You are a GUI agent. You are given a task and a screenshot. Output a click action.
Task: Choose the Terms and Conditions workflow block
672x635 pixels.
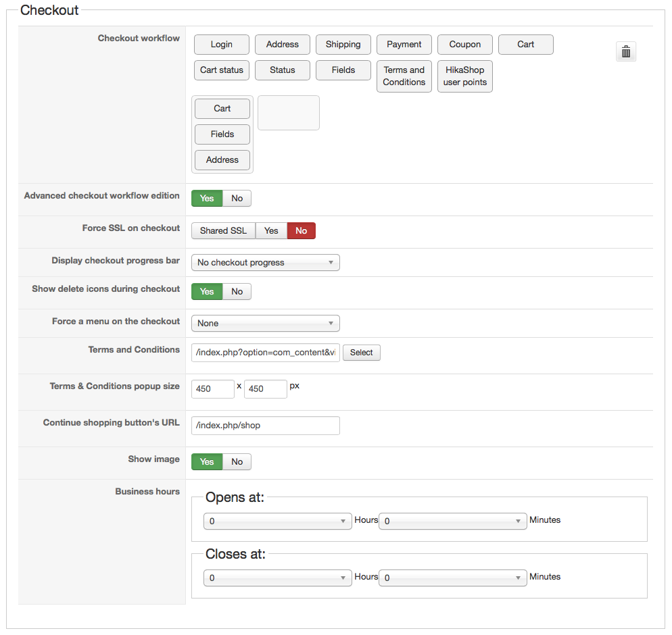[x=404, y=76]
